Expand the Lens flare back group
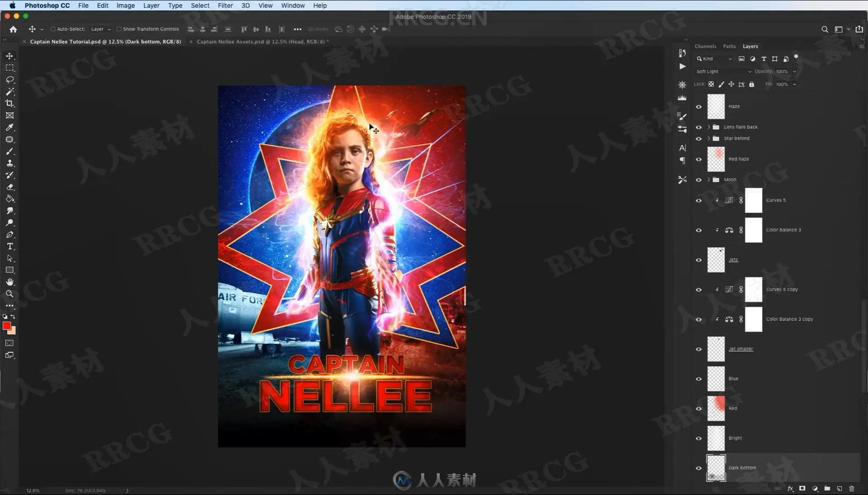This screenshot has width=868, height=495. [708, 127]
